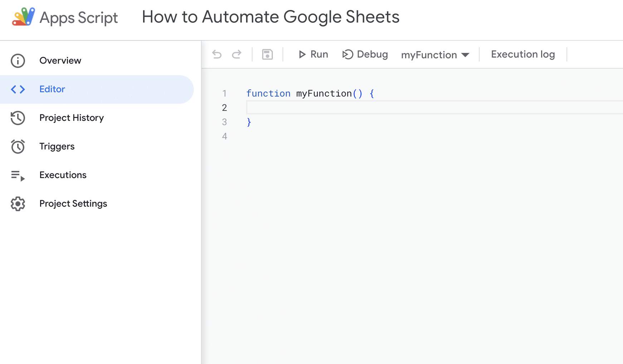Viewport: 623px width, 364px height.
Task: Save the project with the disk icon
Action: pos(268,54)
